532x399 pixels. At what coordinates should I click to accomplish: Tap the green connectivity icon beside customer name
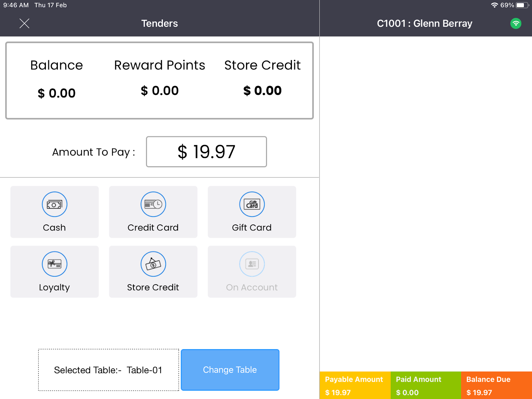point(516,23)
